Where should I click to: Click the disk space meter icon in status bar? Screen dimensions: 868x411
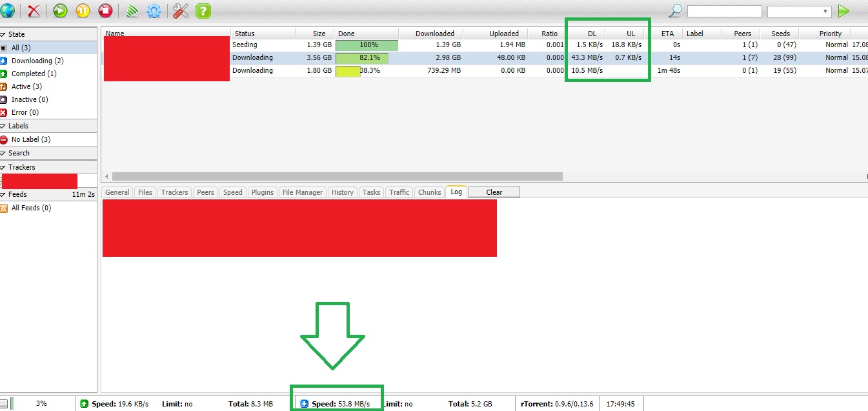[5, 403]
